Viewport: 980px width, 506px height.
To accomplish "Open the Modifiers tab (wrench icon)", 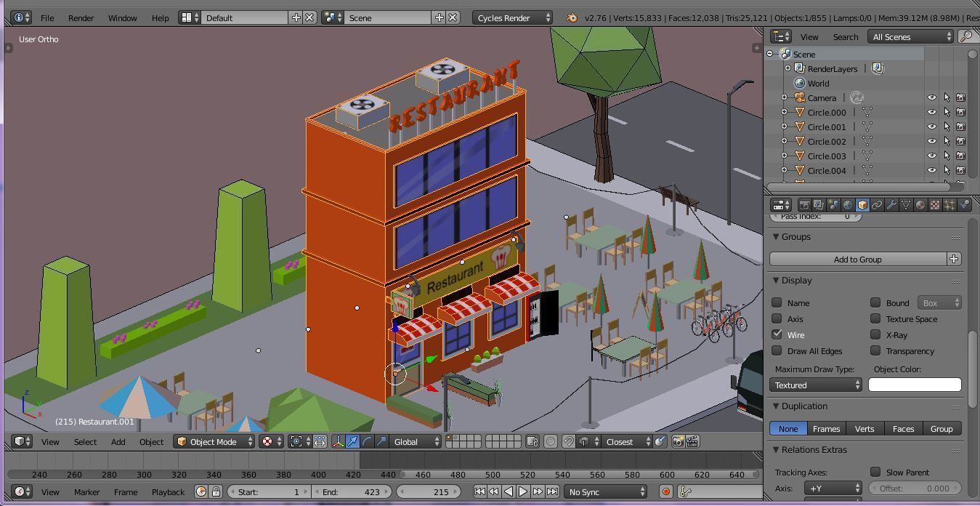I will tap(891, 205).
